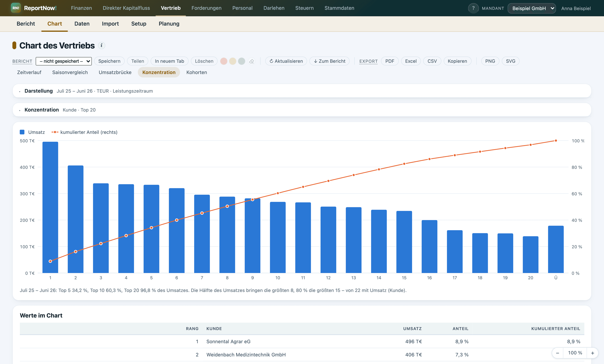
Task: Zoom in with the plus icon
Action: [593, 353]
